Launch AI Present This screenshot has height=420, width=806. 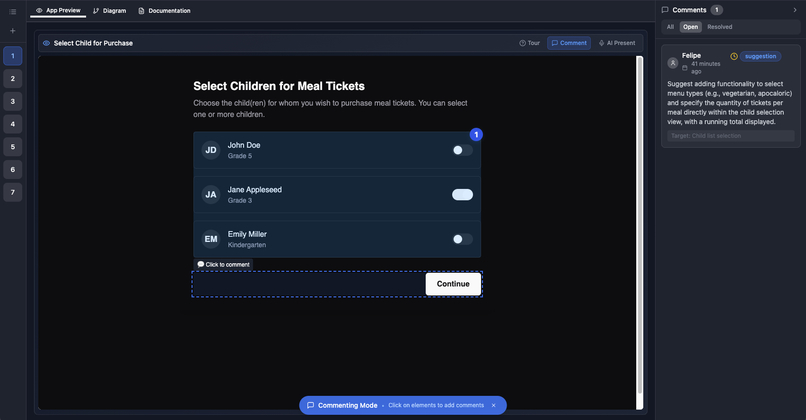[x=617, y=43]
